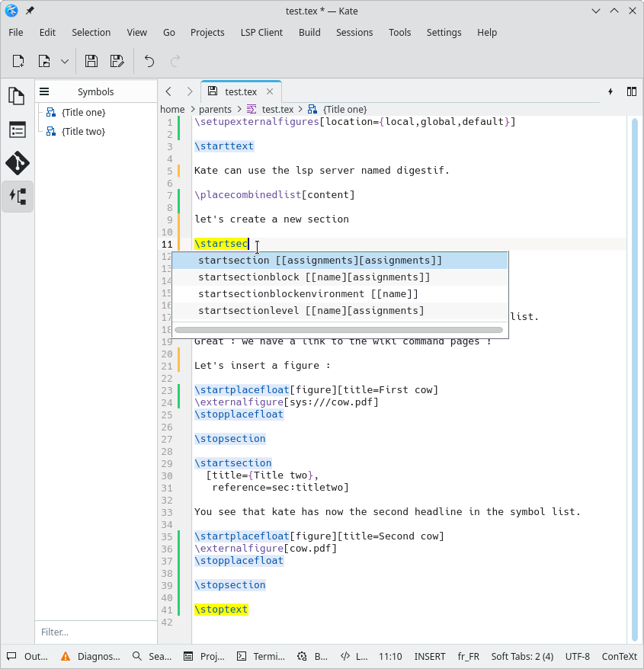Toggle the Diagnostics panel button

coord(91,656)
